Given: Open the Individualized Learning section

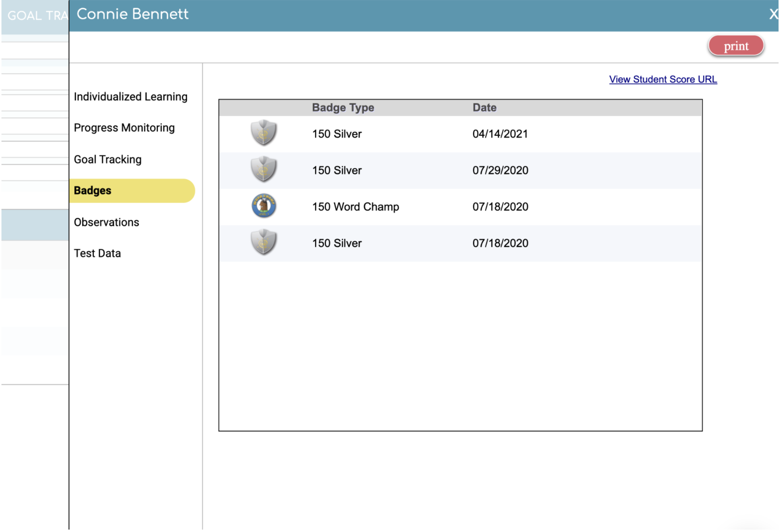Looking at the screenshot, I should (130, 97).
